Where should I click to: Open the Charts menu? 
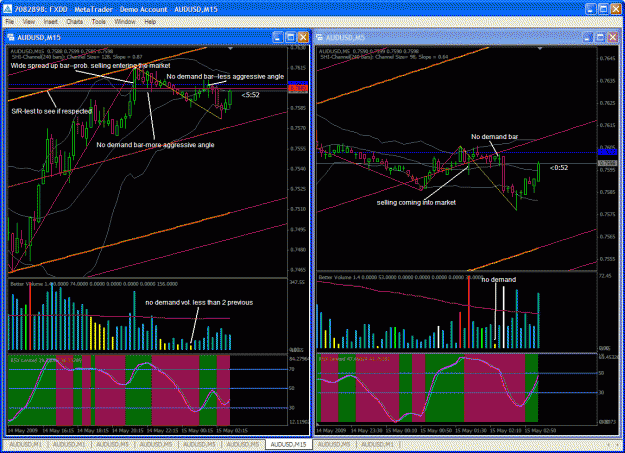pos(75,22)
